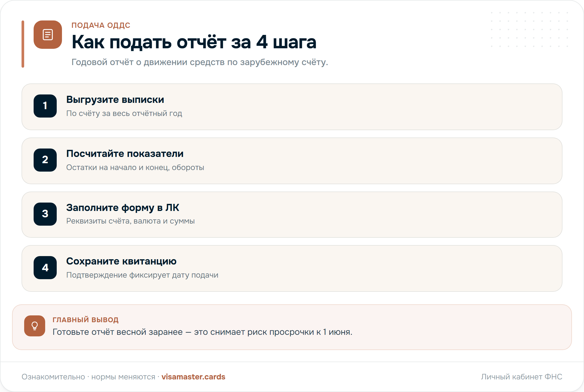Select step number 3 badge
Viewport: 584px width, 392px height.
coord(45,214)
